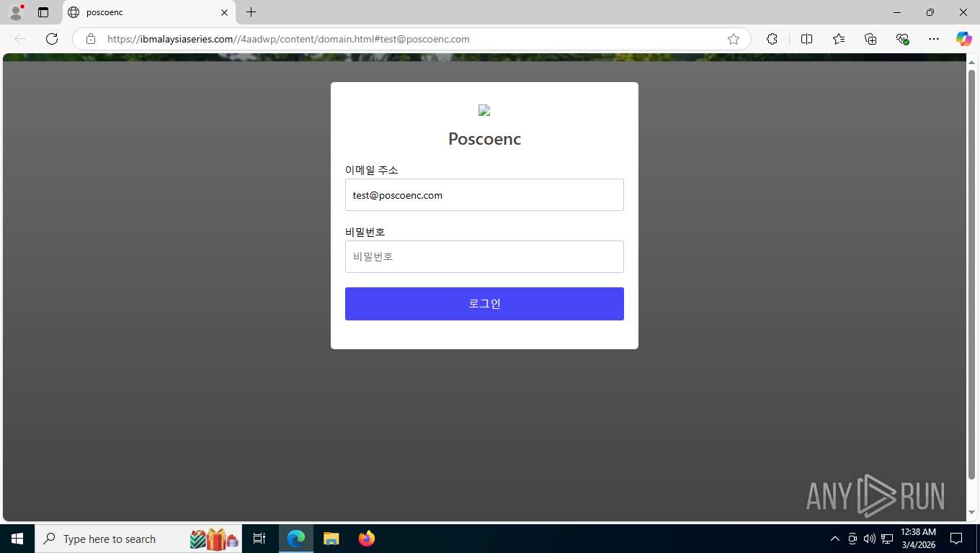Launch Copilot sidebar icon
980x553 pixels.
pos(964,39)
